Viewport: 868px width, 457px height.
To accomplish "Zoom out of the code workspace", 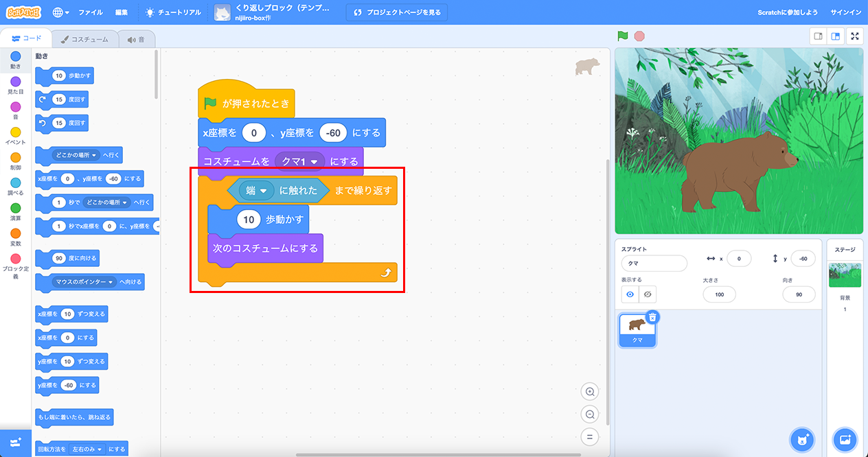I will tap(589, 414).
